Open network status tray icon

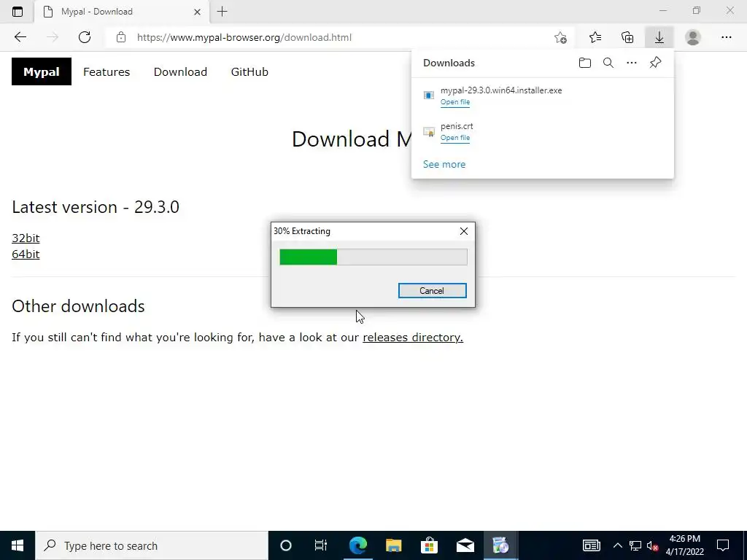coord(635,545)
